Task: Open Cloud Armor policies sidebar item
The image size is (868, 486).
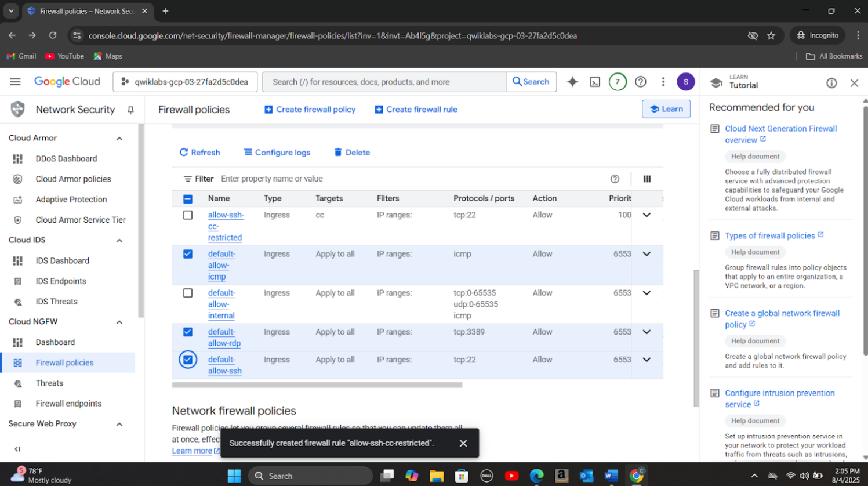Action: click(x=73, y=179)
